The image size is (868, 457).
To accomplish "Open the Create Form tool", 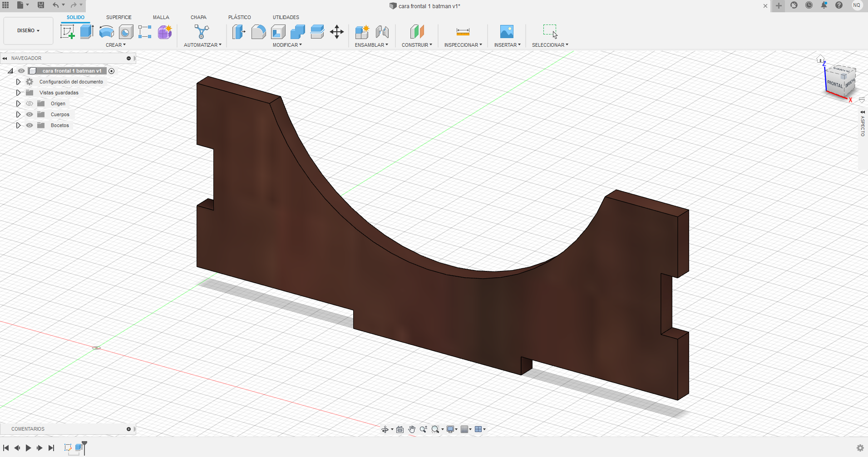I will click(165, 32).
